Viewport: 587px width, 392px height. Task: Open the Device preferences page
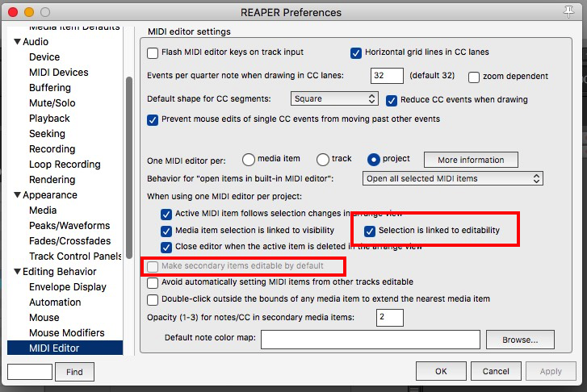click(x=44, y=56)
